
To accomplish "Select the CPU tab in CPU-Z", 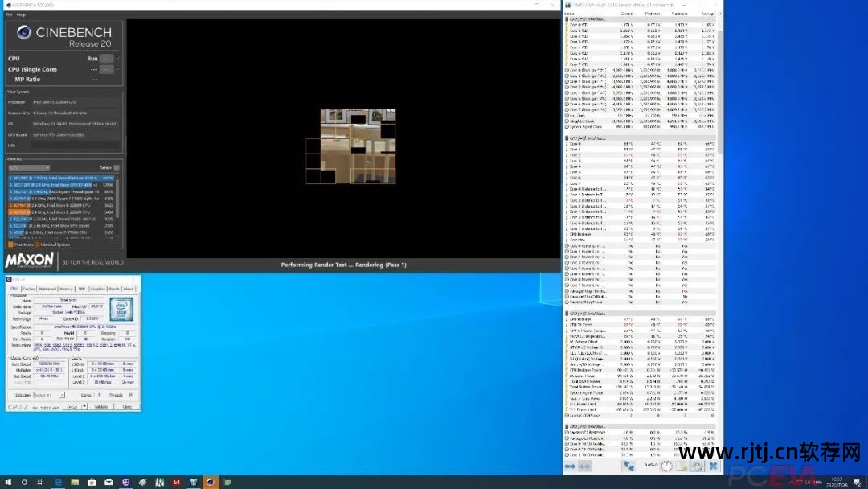I will [14, 289].
